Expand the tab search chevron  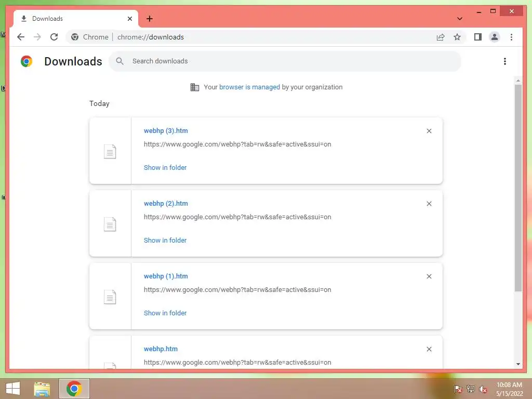tap(460, 19)
